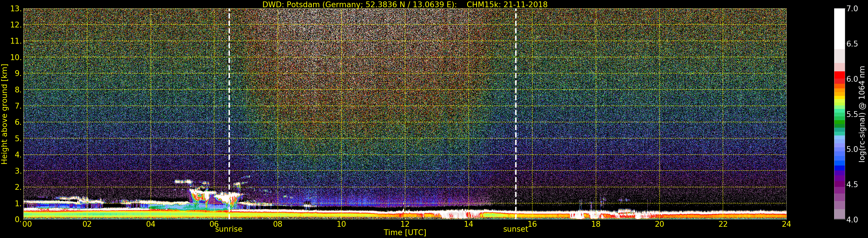The image size is (868, 238).
Task: Click the '5.' height axis tick label
Action: tap(18, 138)
